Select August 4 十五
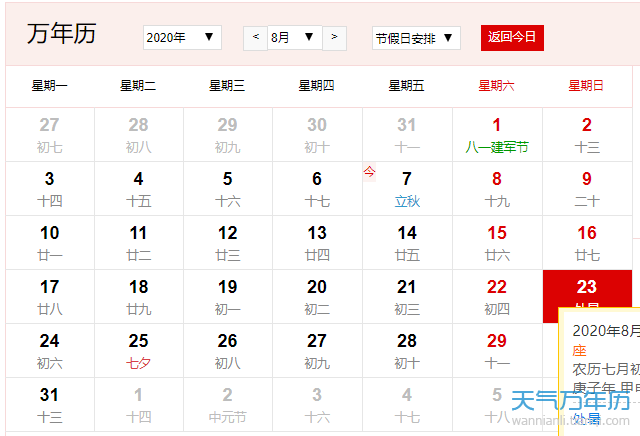Screen dimensions: 640x436 click(x=139, y=189)
